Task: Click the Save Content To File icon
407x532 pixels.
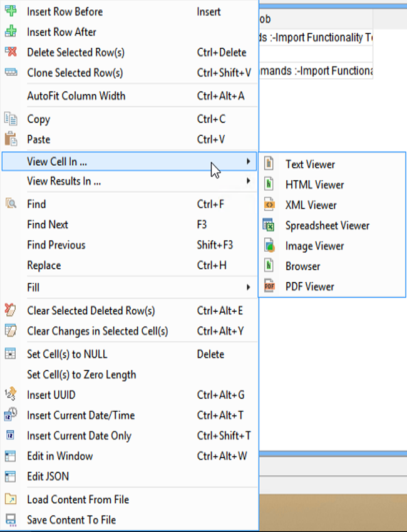Action: pos(11,519)
